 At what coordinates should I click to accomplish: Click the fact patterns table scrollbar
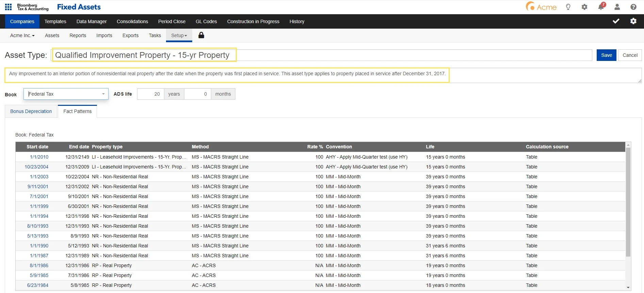[x=628, y=202]
